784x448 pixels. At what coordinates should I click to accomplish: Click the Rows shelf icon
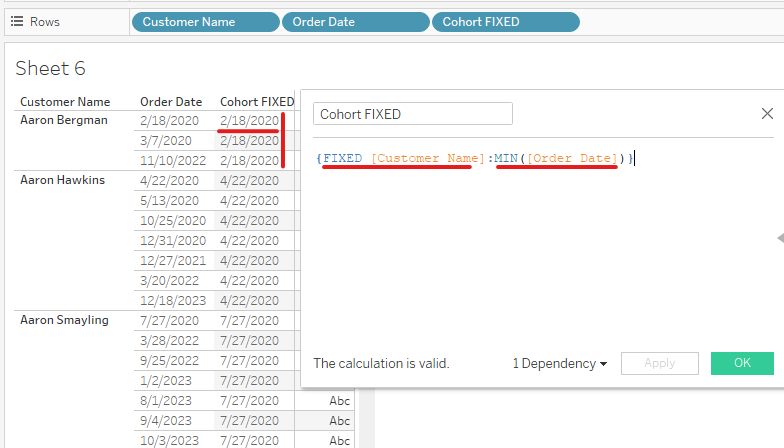[17, 22]
